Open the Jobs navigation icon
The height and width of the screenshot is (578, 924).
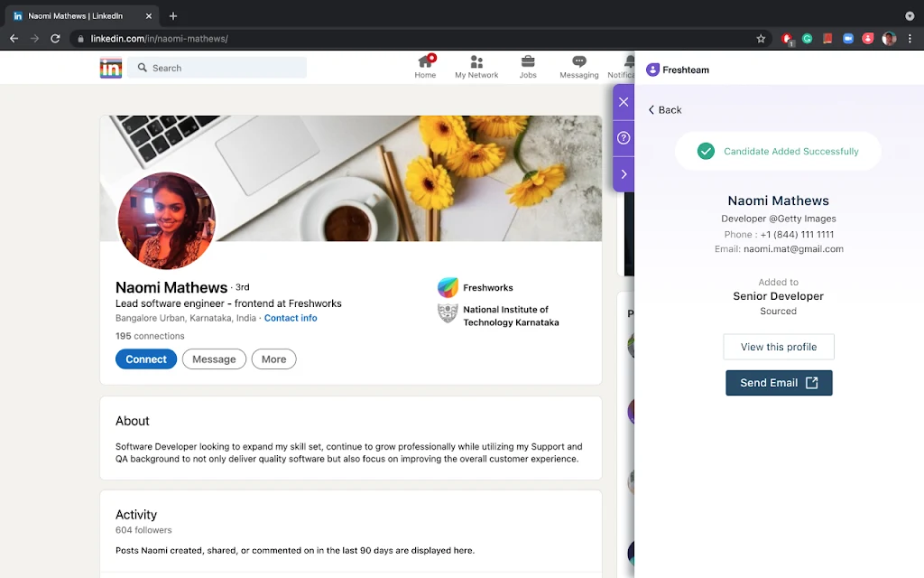click(527, 67)
